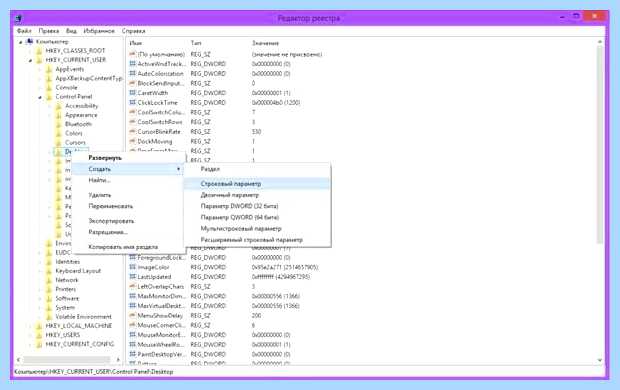Click the HKEY_USERS folder icon

pyautogui.click(x=39, y=335)
